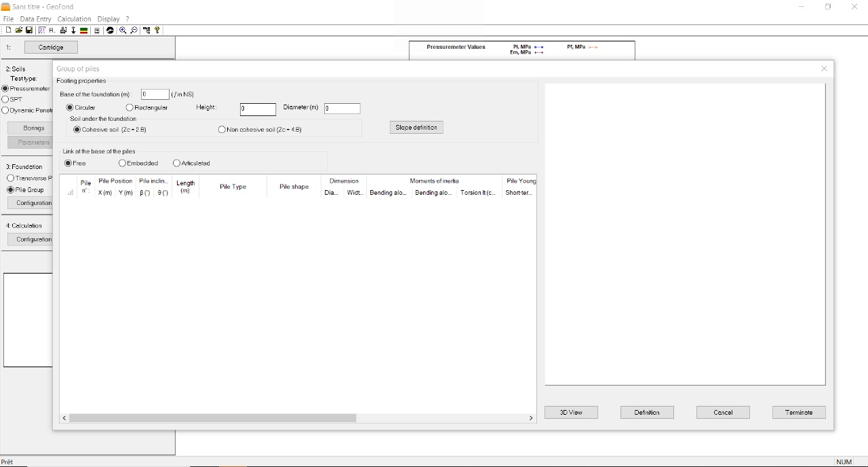Screen dimensions: 868x467
Task: Click the Open folder toolbar icon
Action: pos(19,30)
